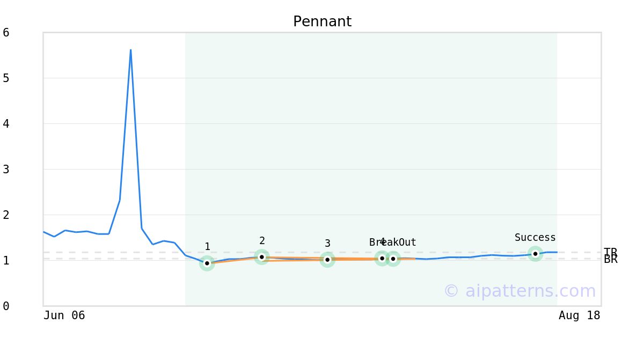Click the y-axis value 0 label
Image resolution: width=644 pixels, height=338 pixels.
[x=6, y=306]
